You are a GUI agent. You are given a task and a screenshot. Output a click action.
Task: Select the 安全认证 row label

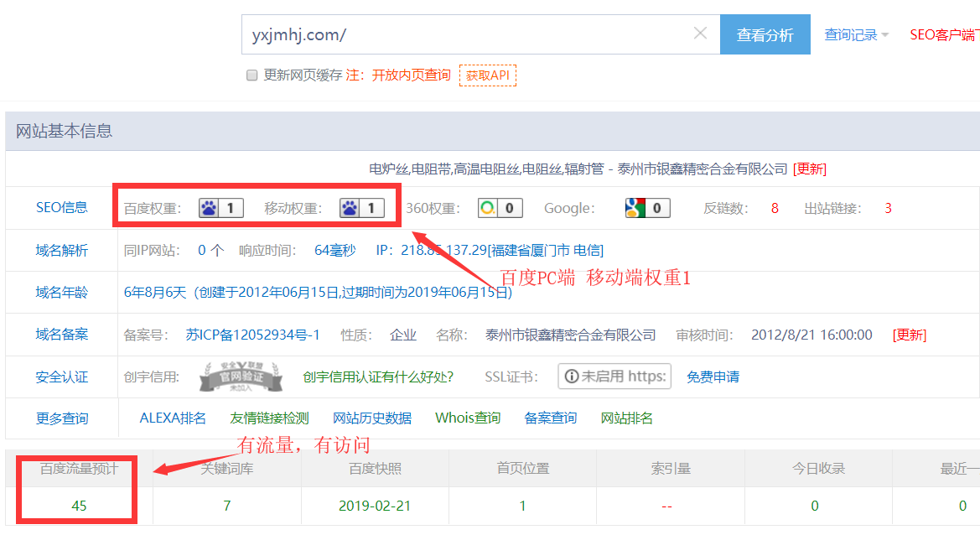61,377
